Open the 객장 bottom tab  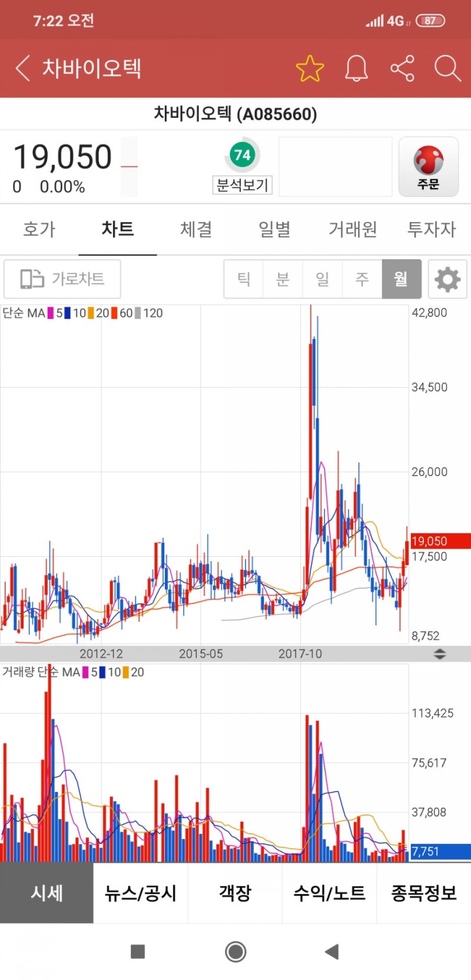pos(235,893)
